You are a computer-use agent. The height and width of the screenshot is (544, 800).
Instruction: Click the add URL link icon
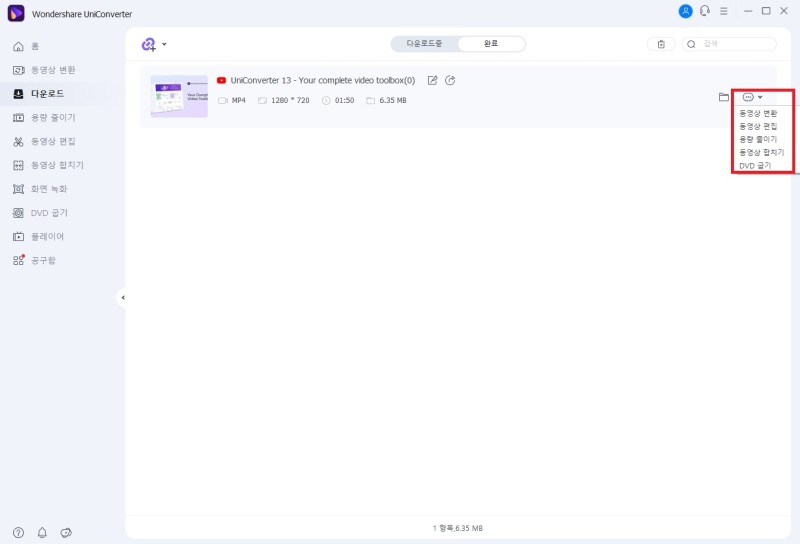pos(148,44)
